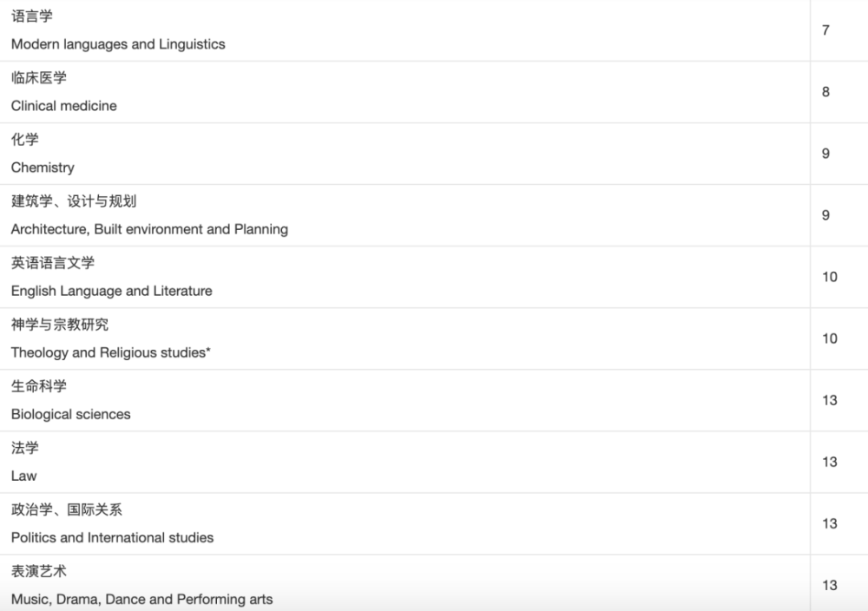Viewport: 868px width, 611px height.
Task: Click the English Language and Literature text
Action: pos(112,291)
